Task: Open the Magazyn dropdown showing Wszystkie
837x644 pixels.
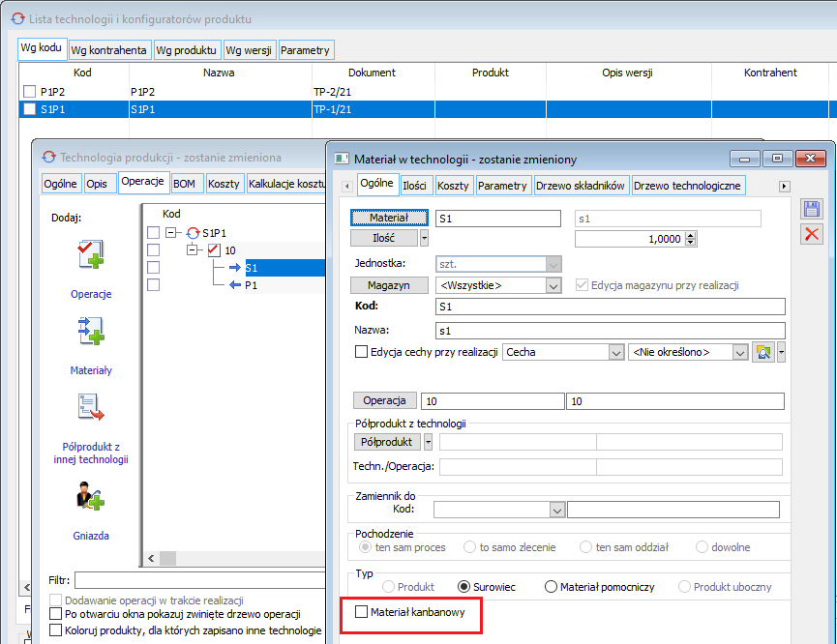Action: click(x=553, y=285)
